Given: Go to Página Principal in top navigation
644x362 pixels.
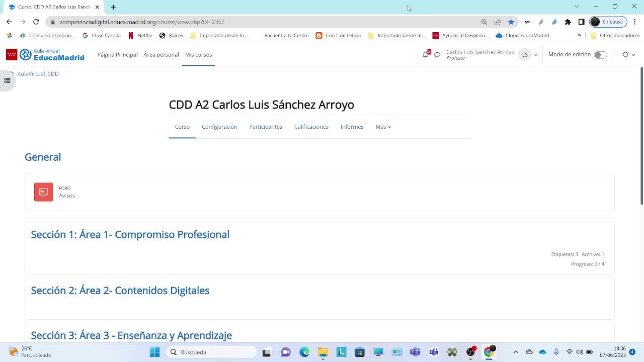Looking at the screenshot, I should tap(117, 55).
